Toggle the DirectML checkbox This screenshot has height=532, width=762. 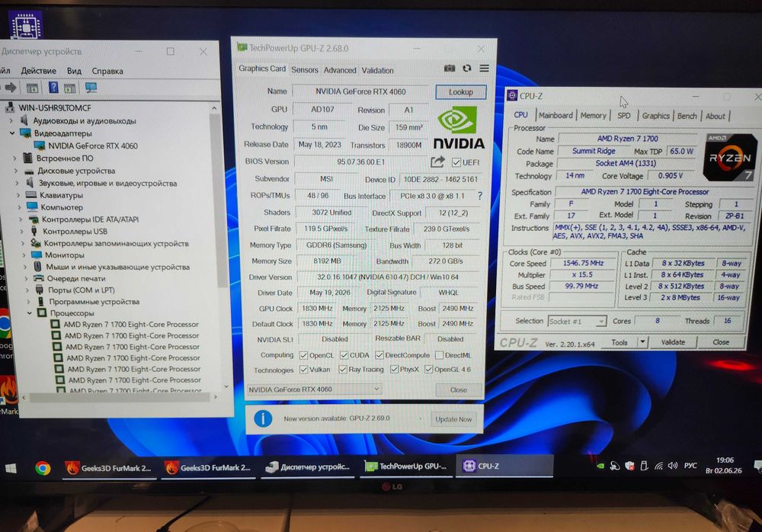click(x=440, y=355)
